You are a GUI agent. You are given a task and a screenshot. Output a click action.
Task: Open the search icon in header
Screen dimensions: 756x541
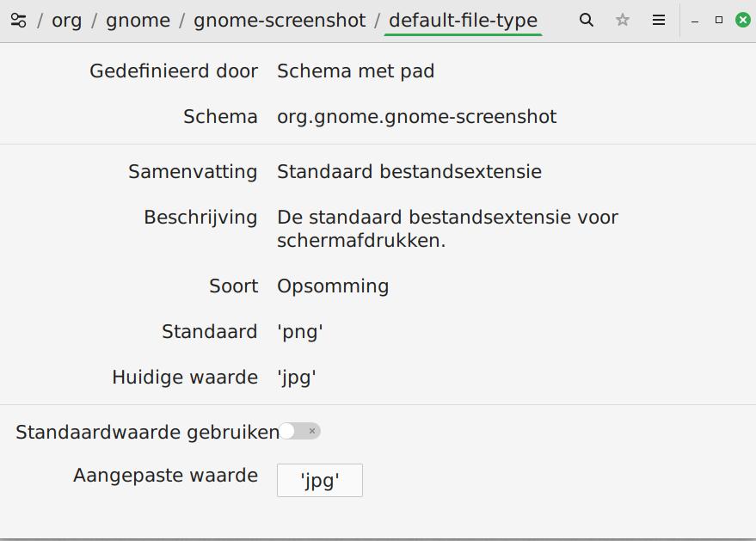coord(587,20)
